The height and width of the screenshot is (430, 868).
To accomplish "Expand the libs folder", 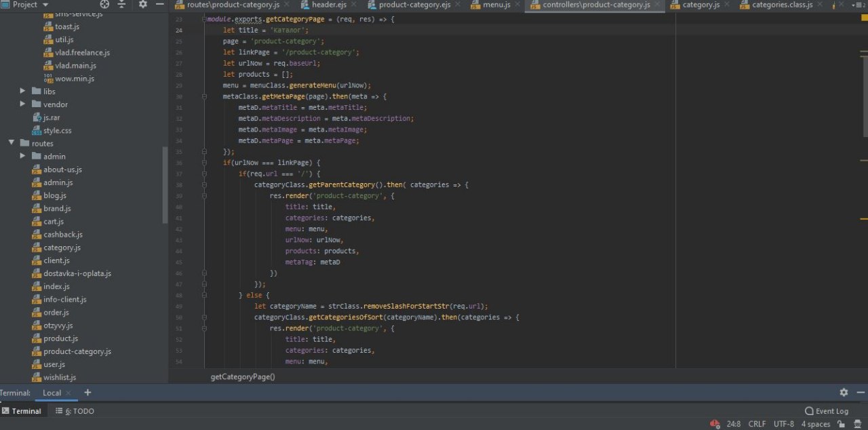I will tap(22, 91).
